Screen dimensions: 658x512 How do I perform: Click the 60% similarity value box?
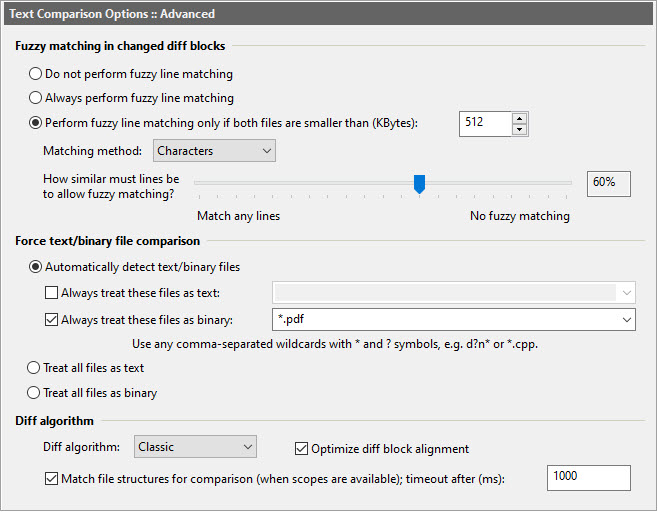point(608,183)
